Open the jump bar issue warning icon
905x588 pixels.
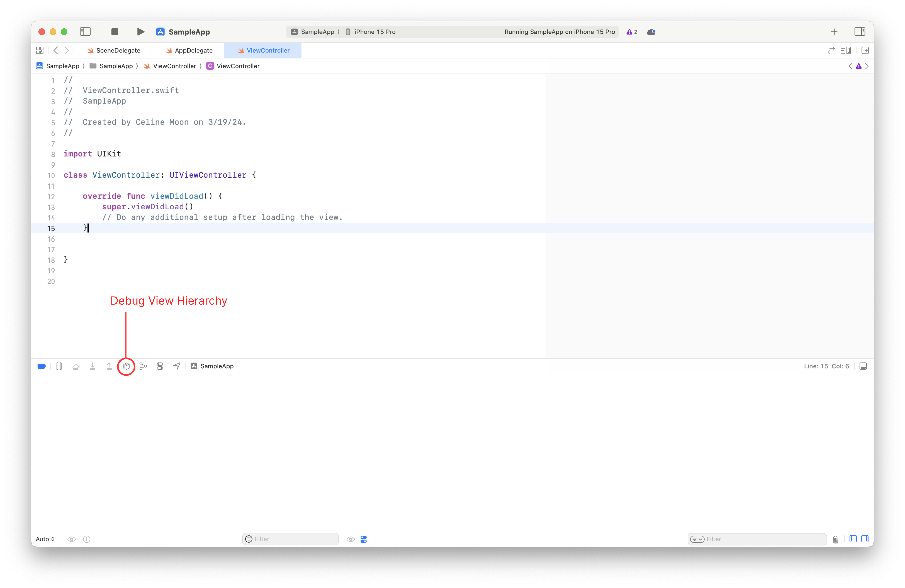(x=859, y=66)
